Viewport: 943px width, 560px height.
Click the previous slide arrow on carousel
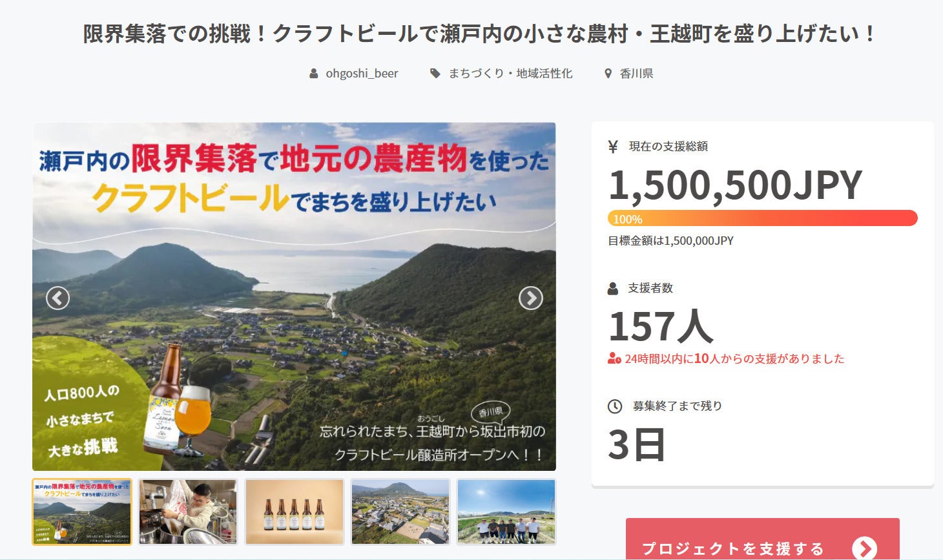point(57,298)
